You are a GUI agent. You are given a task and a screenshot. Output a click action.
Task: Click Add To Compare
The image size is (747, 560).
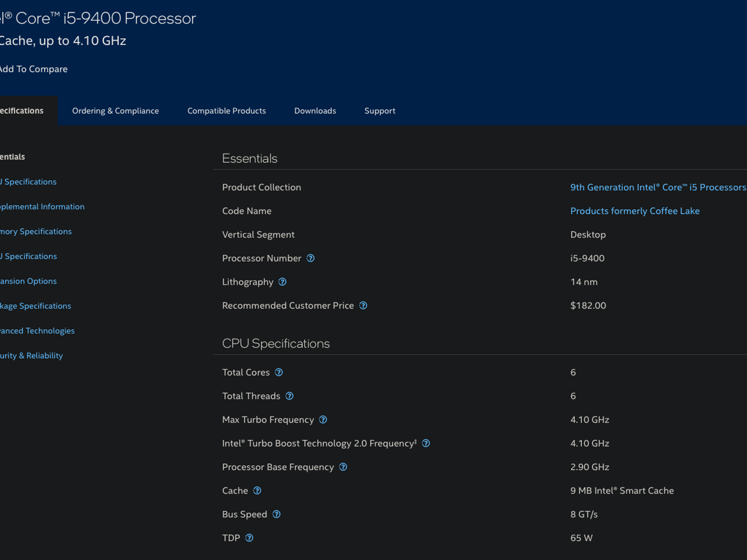[34, 69]
